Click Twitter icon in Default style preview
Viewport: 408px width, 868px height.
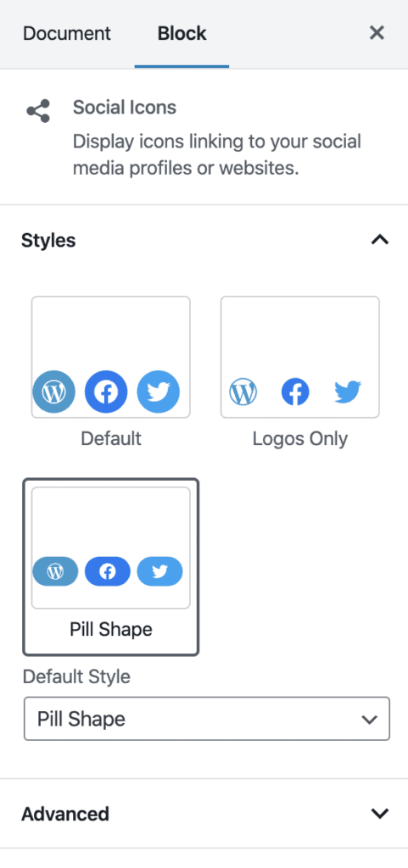coord(159,392)
